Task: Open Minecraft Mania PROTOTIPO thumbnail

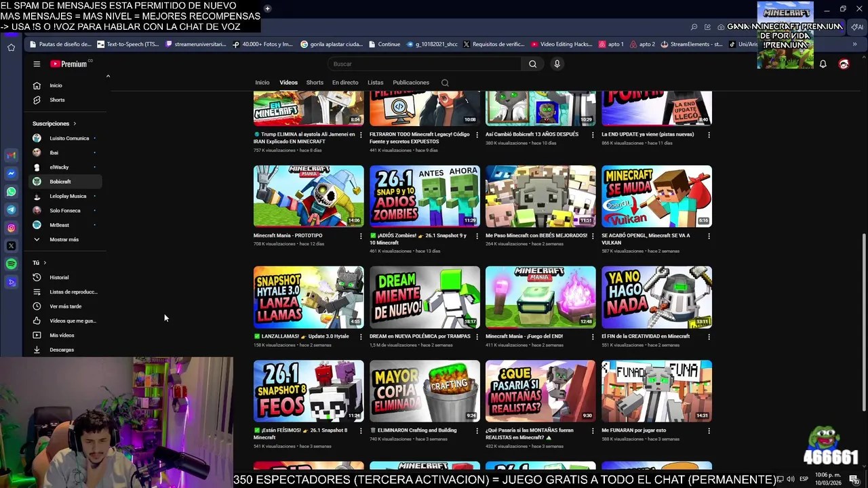Action: [x=309, y=196]
